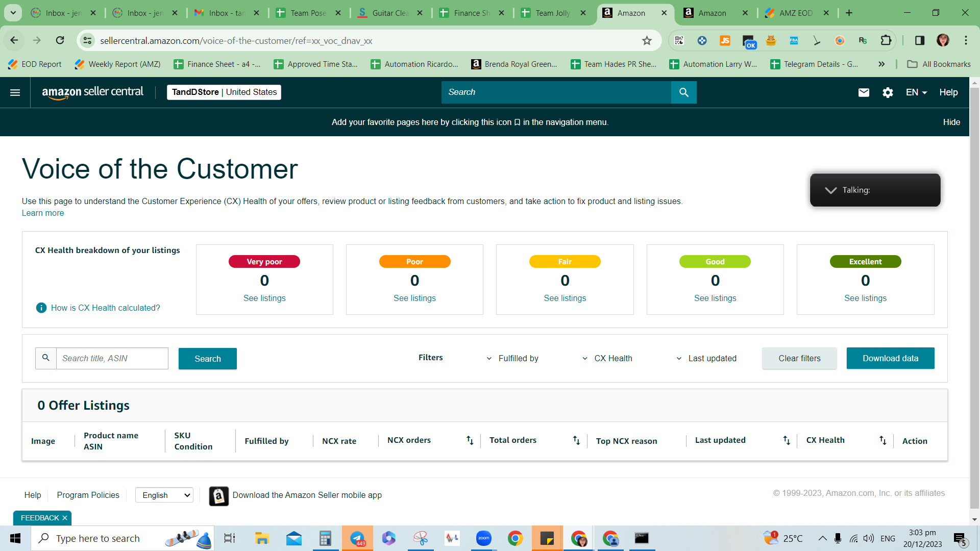The width and height of the screenshot is (980, 551).
Task: Switch to the Team Jolly tab
Action: [553, 13]
